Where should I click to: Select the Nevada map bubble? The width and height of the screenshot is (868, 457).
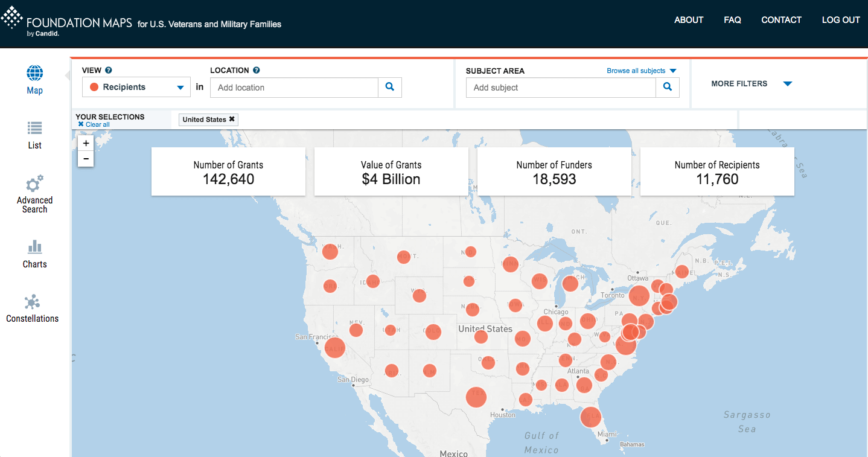pos(356,330)
